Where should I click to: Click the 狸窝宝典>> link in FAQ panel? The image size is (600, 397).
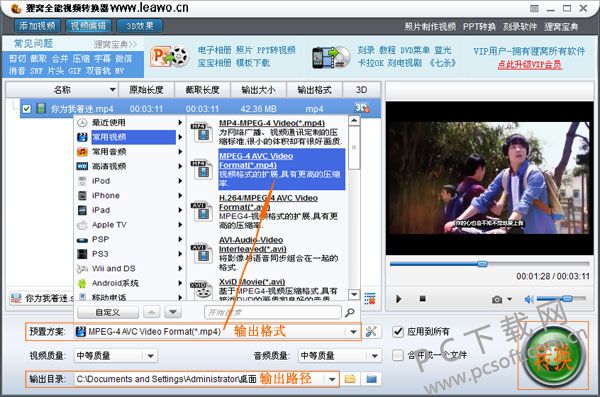116,44
